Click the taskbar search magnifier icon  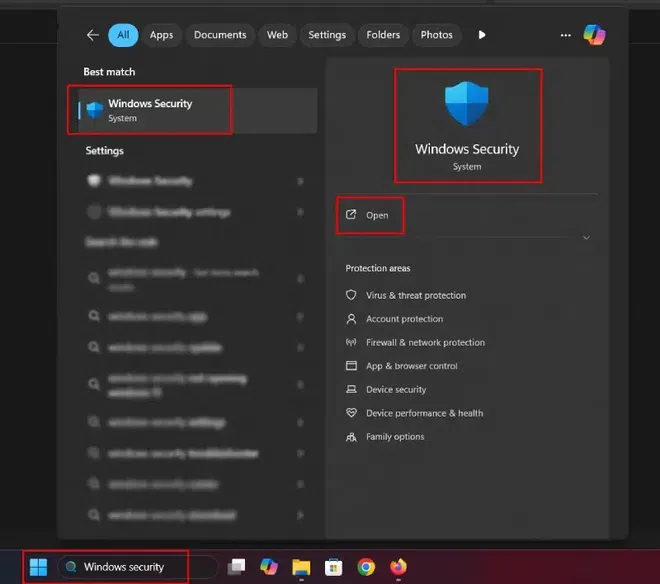coord(71,567)
